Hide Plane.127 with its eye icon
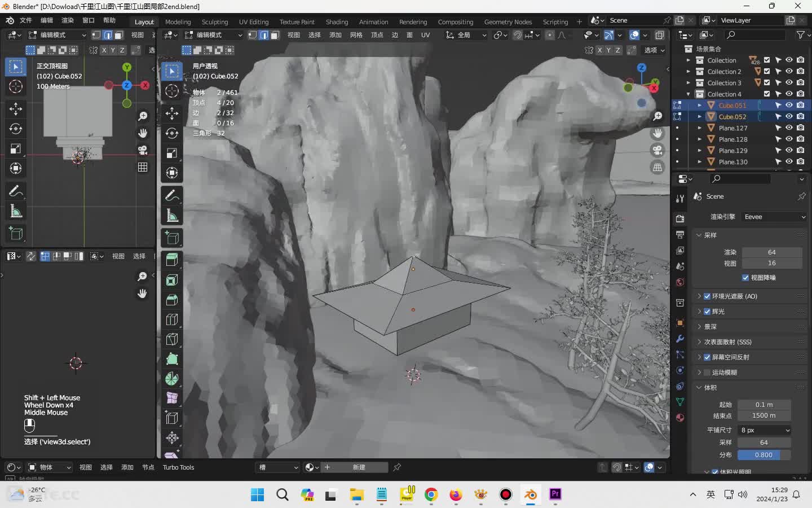 pos(789,128)
